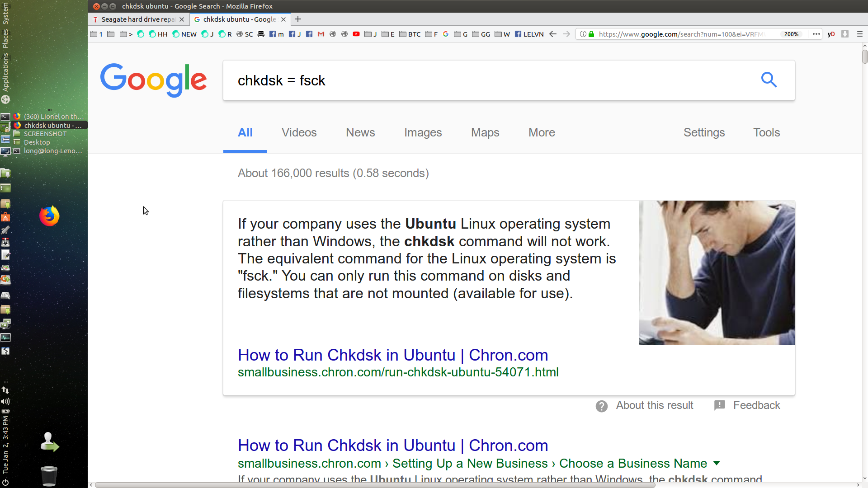This screenshot has height=488, width=868.
Task: Open the Tools search filter
Action: tap(766, 132)
